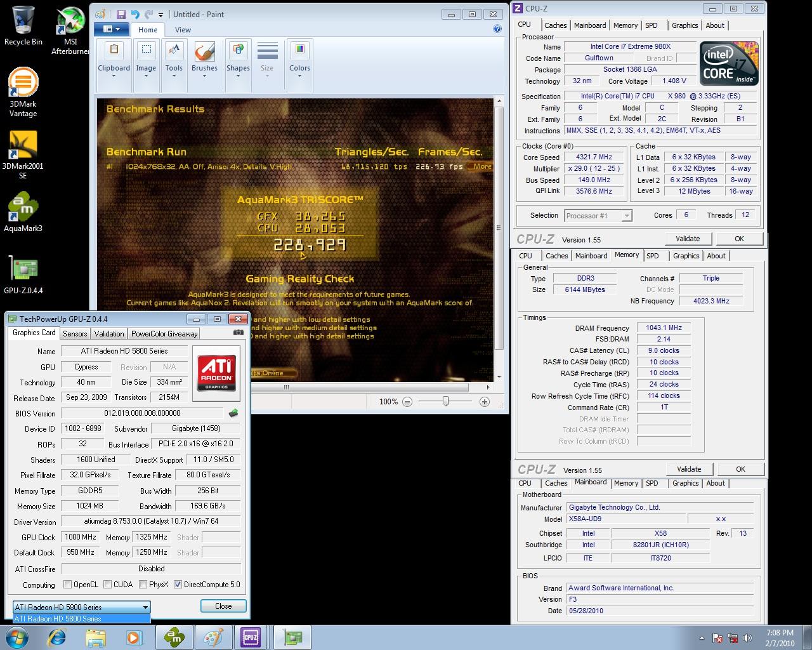Click the Undo arrow in Paint's title bar
This screenshot has width=812, height=650.
coord(134,14)
